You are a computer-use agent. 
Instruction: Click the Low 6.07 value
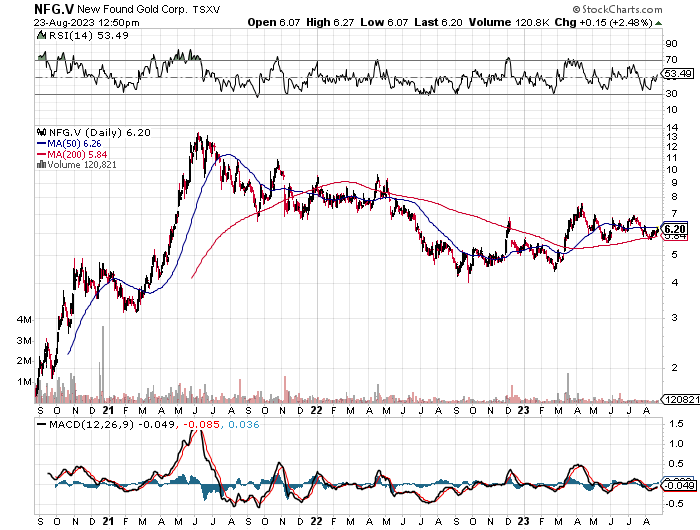pos(384,22)
